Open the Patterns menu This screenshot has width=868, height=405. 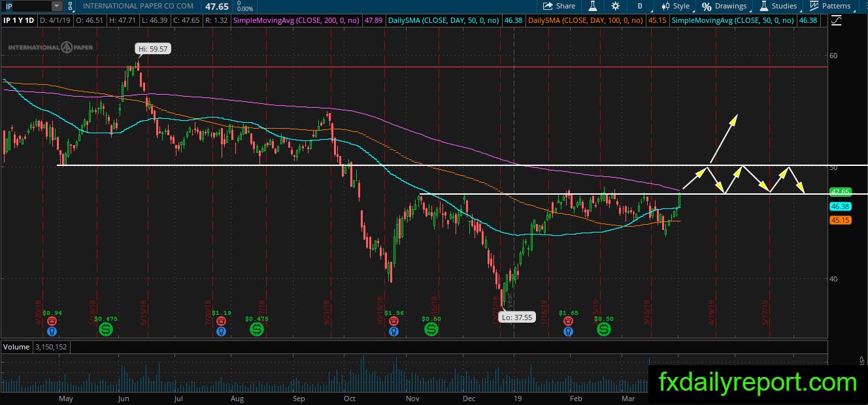(830, 6)
